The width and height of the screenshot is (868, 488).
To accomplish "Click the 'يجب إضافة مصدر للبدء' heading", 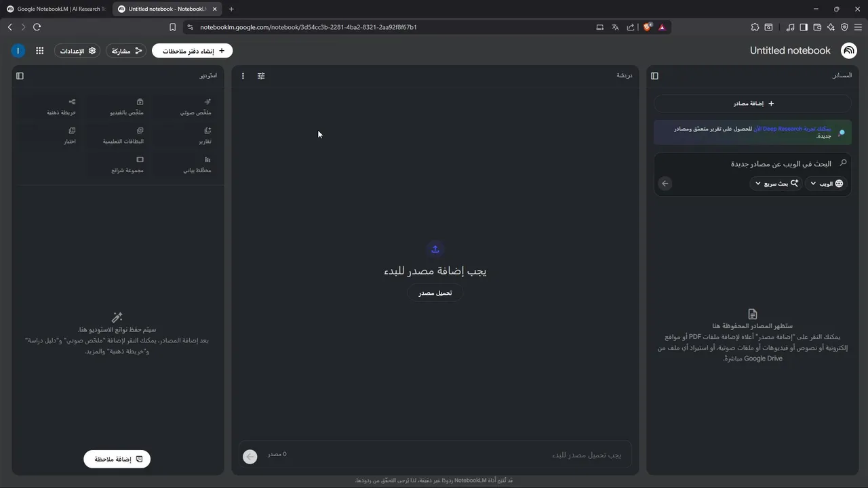I will [435, 270].
